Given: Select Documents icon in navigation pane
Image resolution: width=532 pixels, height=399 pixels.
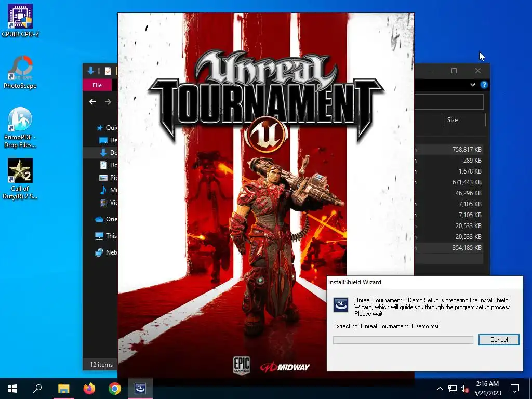Looking at the screenshot, I should (x=103, y=165).
